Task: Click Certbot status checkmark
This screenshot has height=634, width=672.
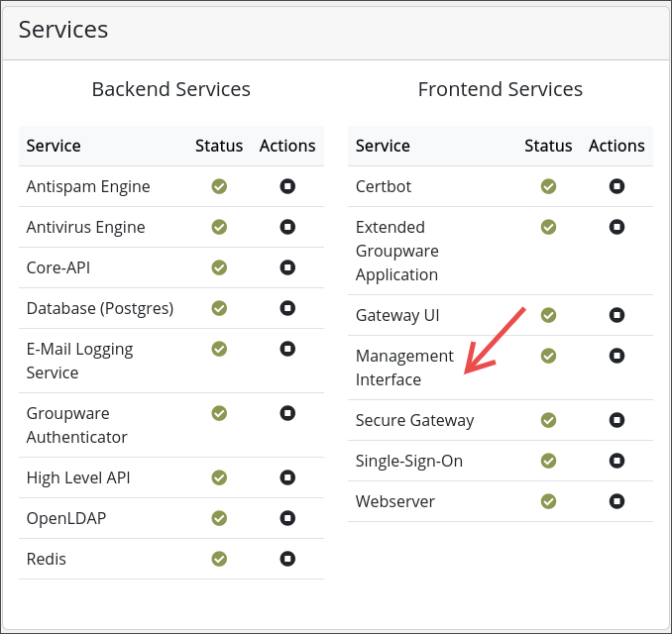Action: tap(548, 186)
